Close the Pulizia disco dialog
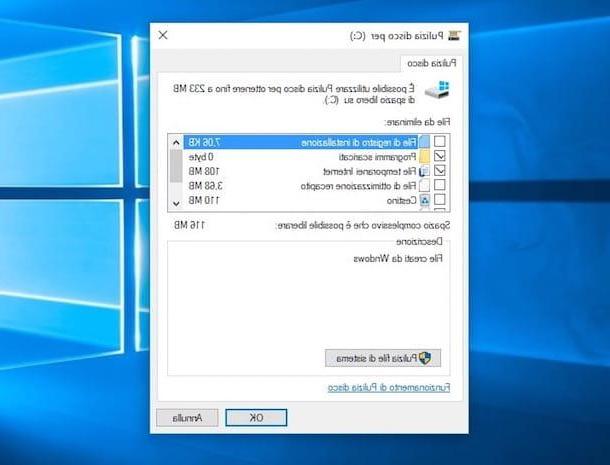610x465 pixels. (163, 35)
